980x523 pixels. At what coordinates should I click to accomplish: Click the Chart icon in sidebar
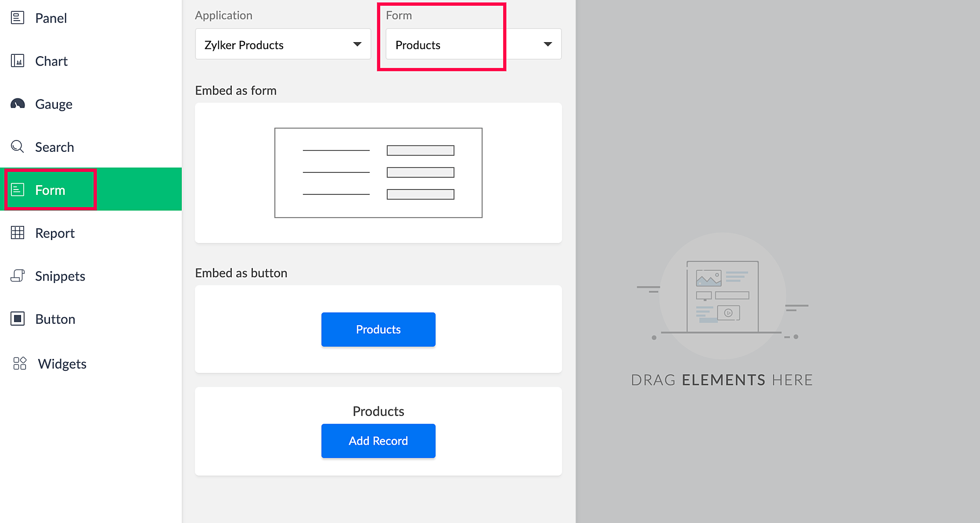18,61
